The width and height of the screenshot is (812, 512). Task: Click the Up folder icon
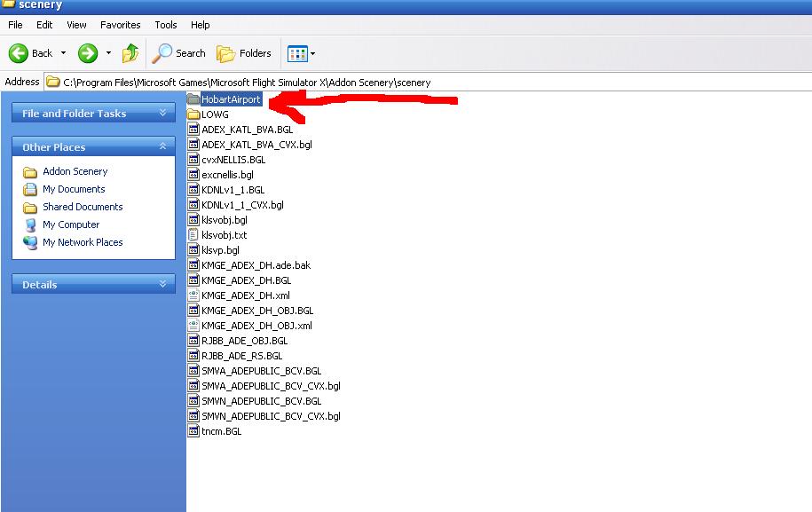coord(130,53)
